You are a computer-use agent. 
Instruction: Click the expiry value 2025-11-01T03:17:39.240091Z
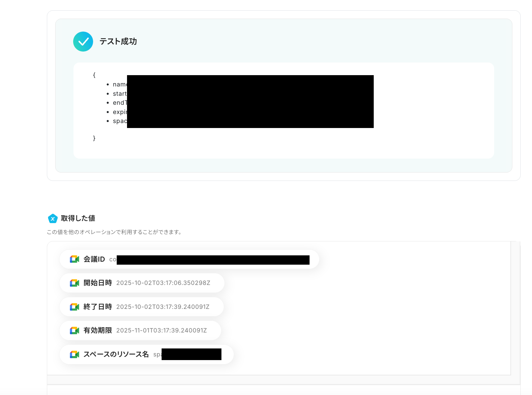(x=162, y=330)
